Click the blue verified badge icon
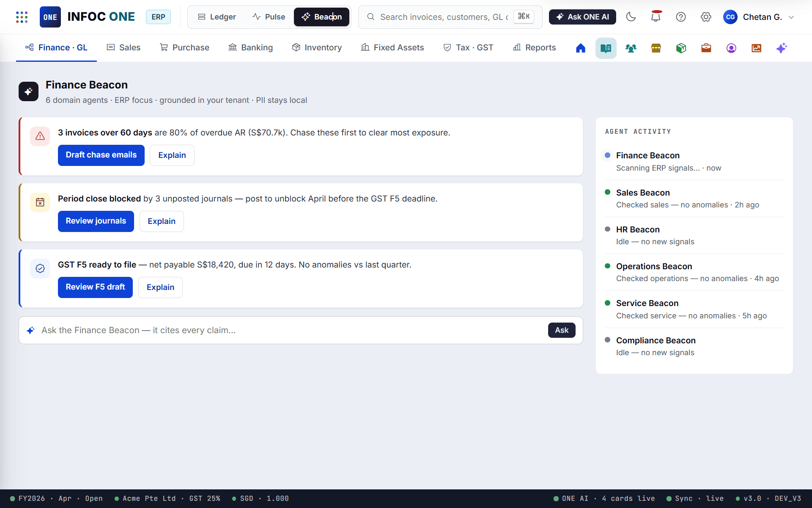812x508 pixels. coord(40,268)
